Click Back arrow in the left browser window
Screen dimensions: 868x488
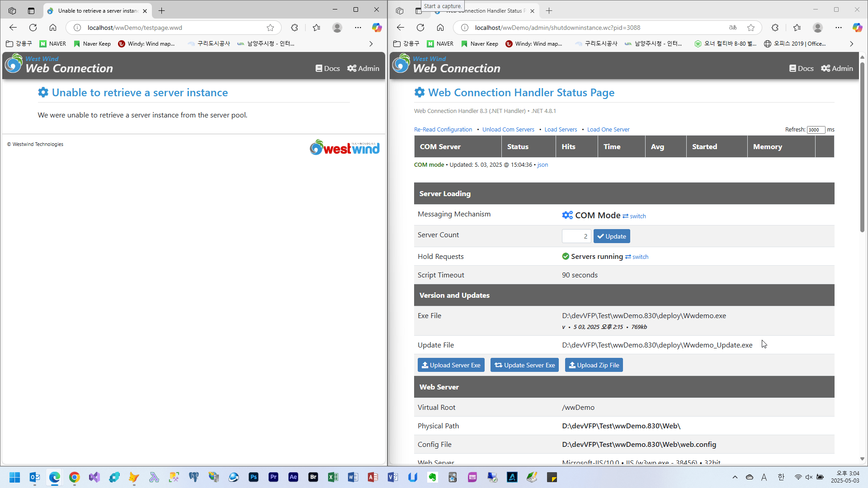pyautogui.click(x=13, y=28)
